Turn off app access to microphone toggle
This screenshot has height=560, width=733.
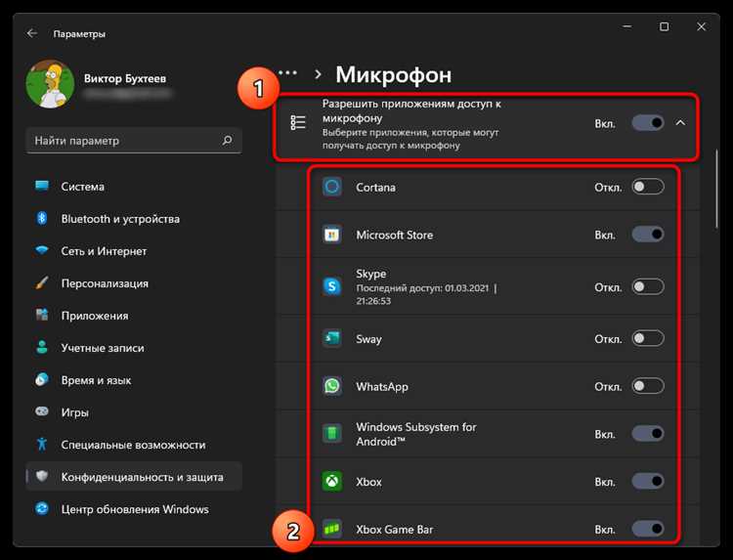[647, 123]
